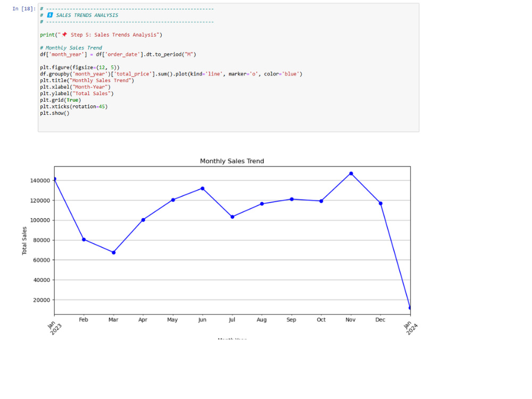Click the 100000 y-axis tick label

[x=40, y=220]
